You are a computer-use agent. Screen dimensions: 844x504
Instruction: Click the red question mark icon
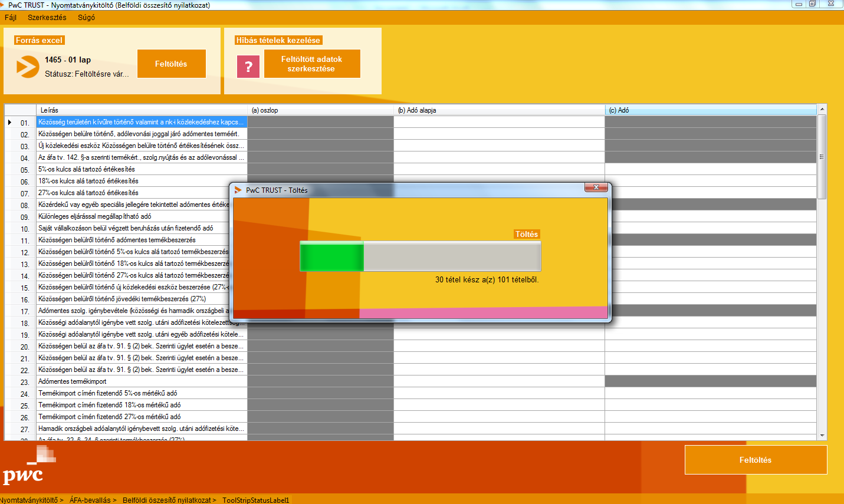(x=248, y=67)
